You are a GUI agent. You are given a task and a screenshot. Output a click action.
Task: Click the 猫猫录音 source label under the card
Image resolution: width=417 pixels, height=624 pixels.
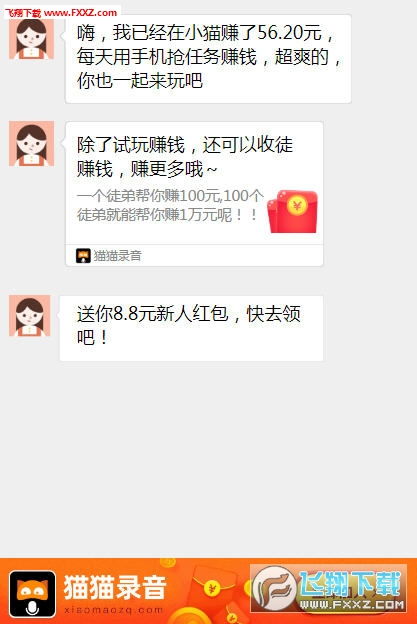click(x=117, y=255)
